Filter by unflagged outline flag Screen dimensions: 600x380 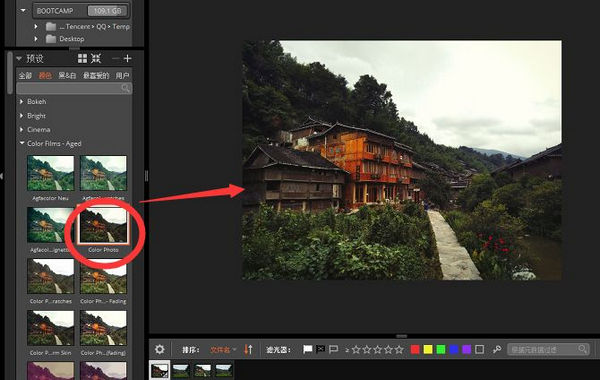click(x=333, y=349)
